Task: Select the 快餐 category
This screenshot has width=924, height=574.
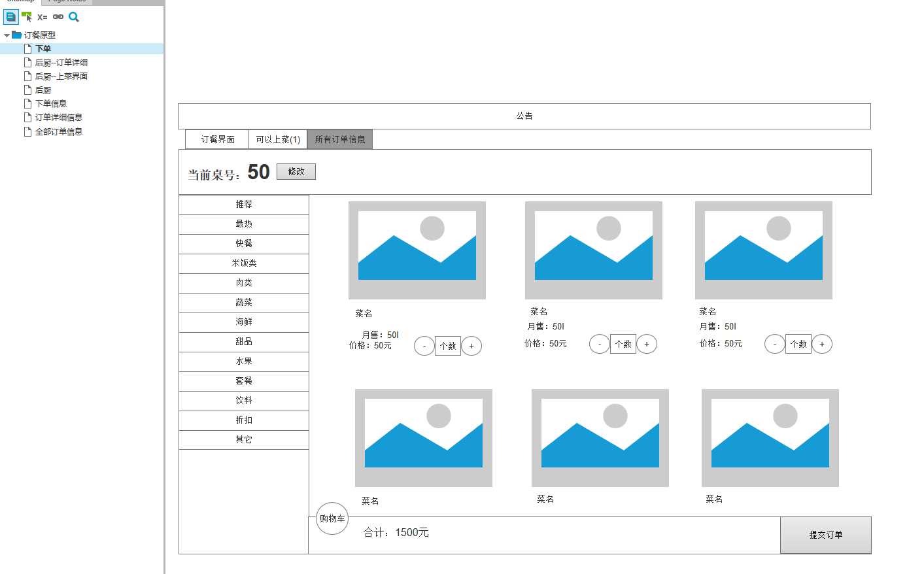Action: (244, 244)
